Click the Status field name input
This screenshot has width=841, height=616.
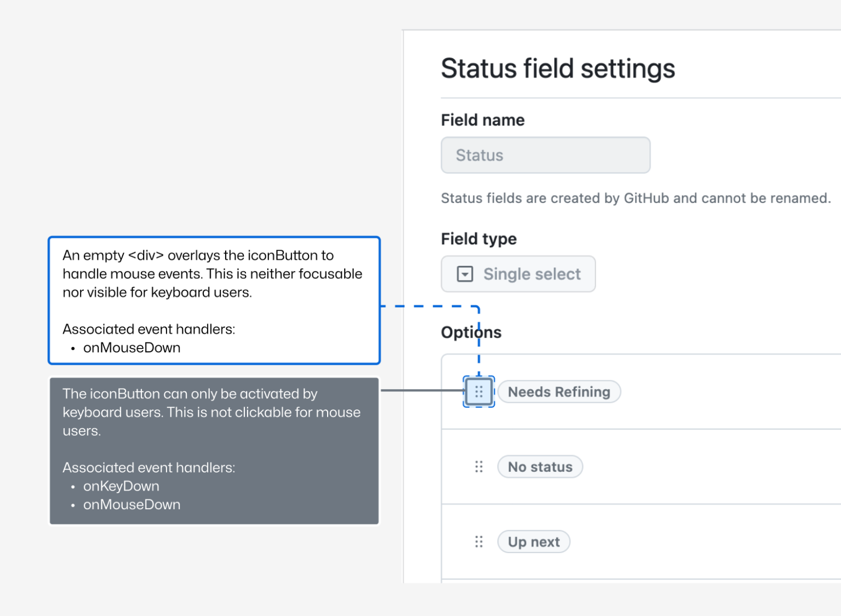[545, 156]
